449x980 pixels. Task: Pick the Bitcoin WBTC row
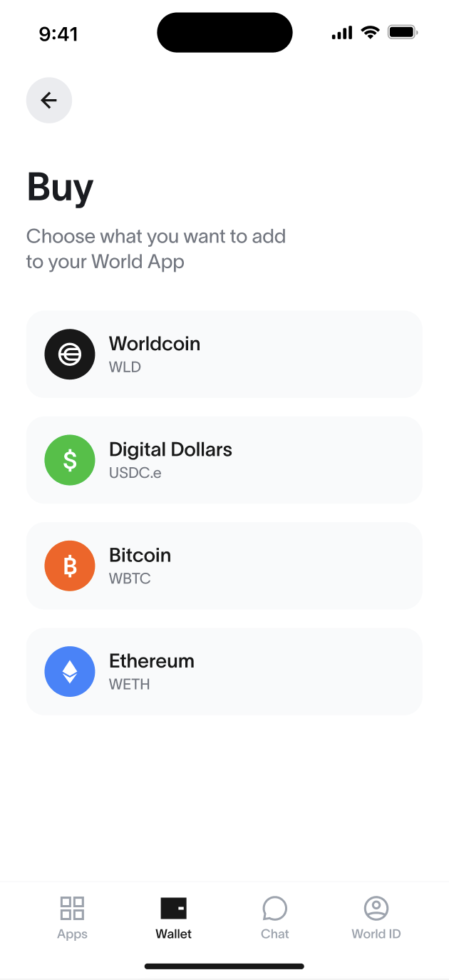click(x=224, y=566)
